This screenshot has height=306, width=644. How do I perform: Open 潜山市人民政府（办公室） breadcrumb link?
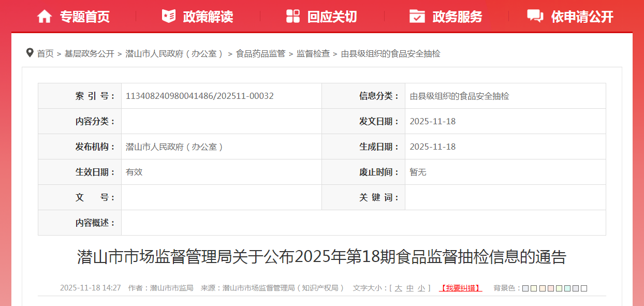click(x=175, y=53)
